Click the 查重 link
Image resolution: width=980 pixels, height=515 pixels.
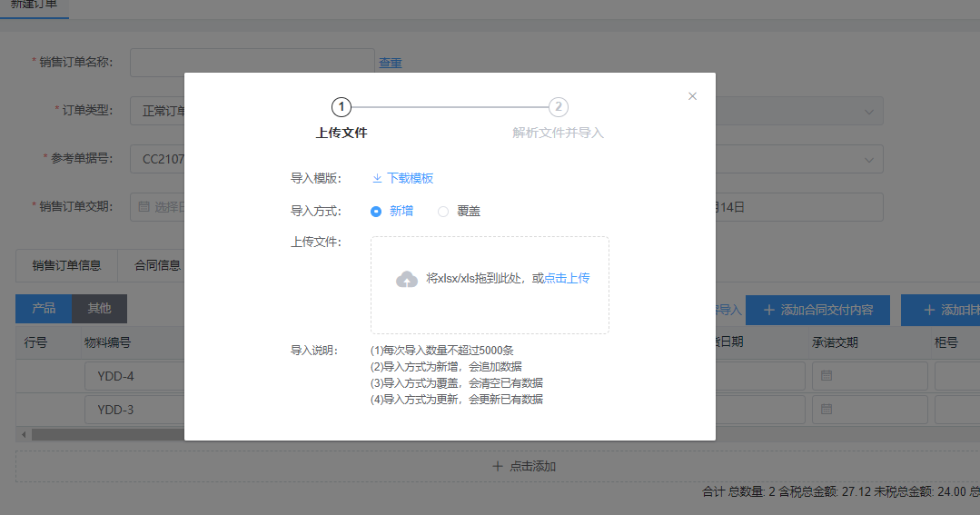point(391,63)
